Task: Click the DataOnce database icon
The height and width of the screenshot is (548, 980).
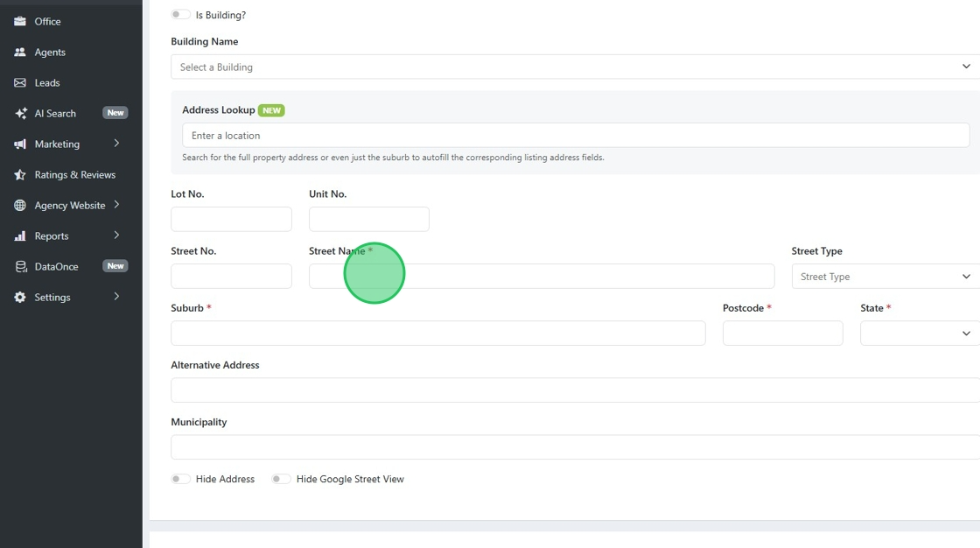Action: (x=20, y=266)
